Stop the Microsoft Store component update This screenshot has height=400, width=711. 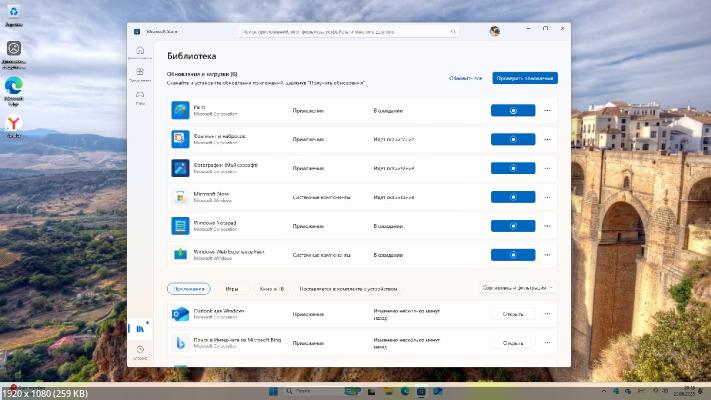513,197
